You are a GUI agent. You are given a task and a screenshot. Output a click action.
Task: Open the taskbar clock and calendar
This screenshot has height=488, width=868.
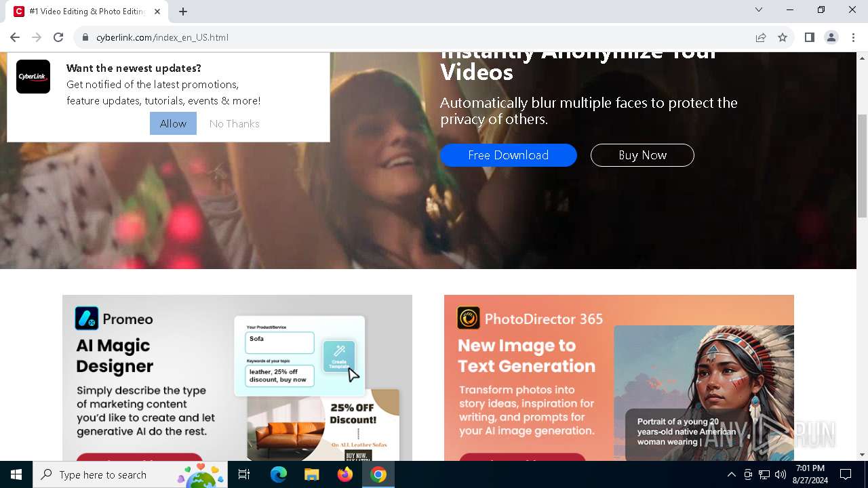point(810,474)
